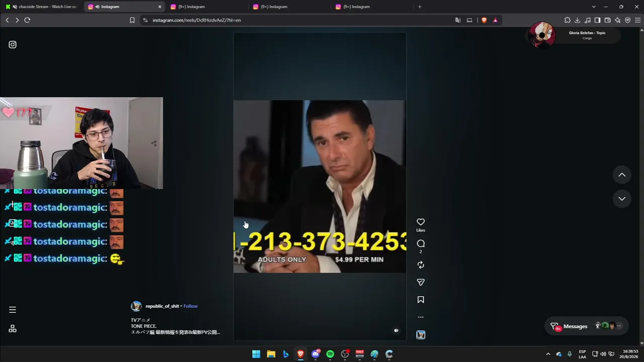
Task: Open the reel's three-dot more options
Action: (x=421, y=317)
